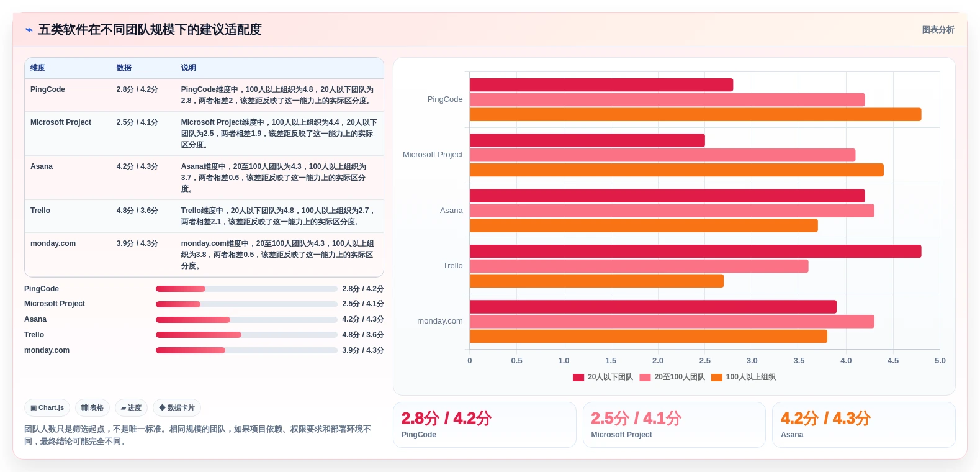Click the 表格 tag chip
980x472 pixels.
point(92,408)
